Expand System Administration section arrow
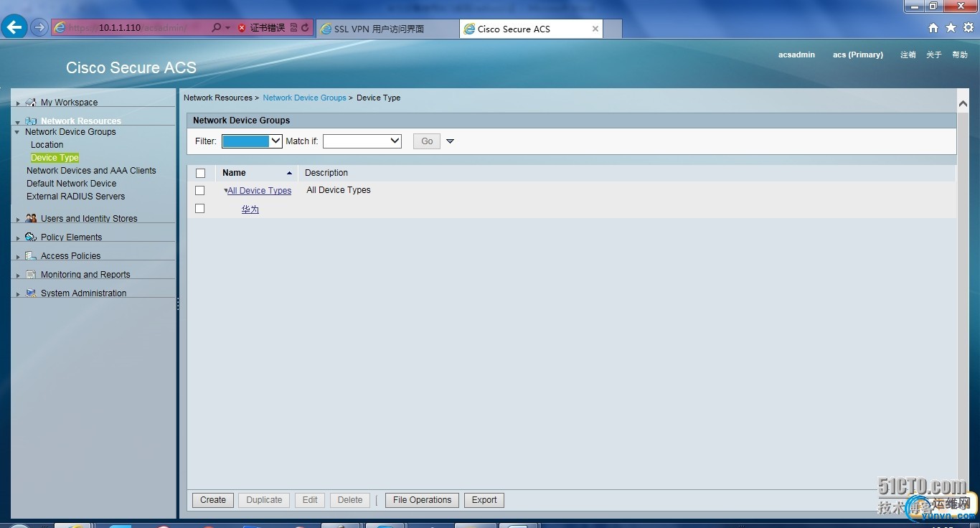 pos(18,293)
